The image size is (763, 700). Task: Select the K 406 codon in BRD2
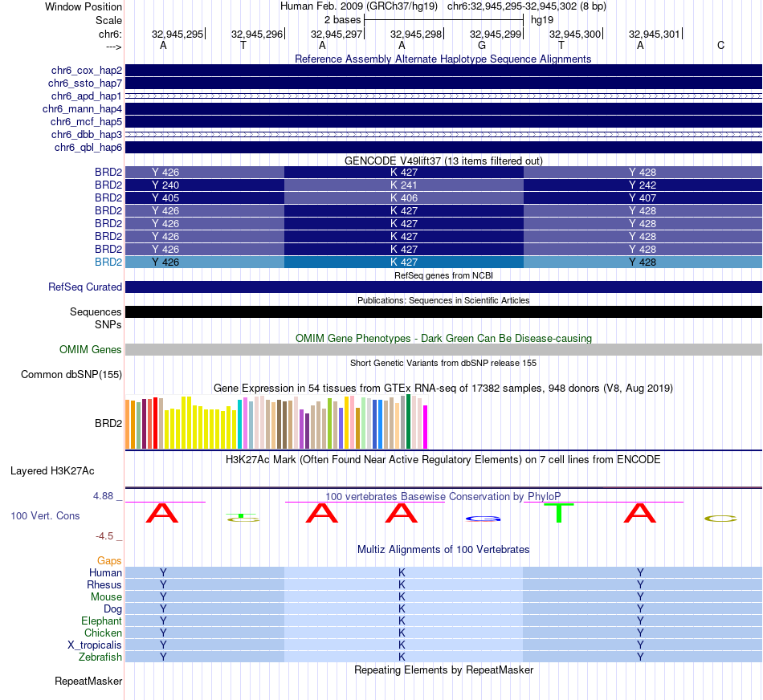point(404,198)
